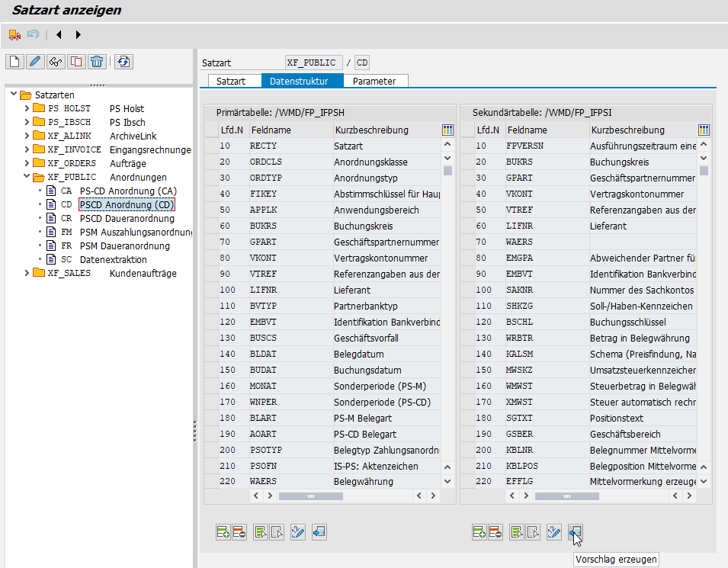
Task: Open primary table column layout settings
Action: [447, 130]
